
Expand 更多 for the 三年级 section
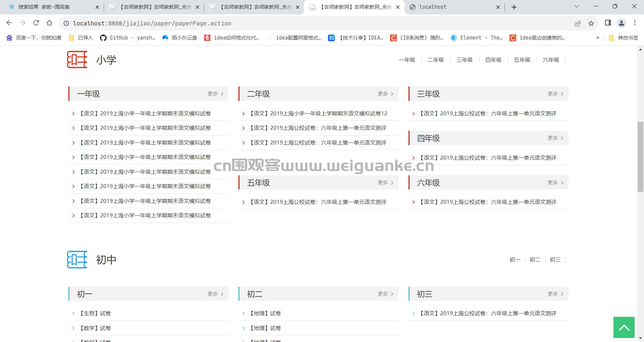555,94
